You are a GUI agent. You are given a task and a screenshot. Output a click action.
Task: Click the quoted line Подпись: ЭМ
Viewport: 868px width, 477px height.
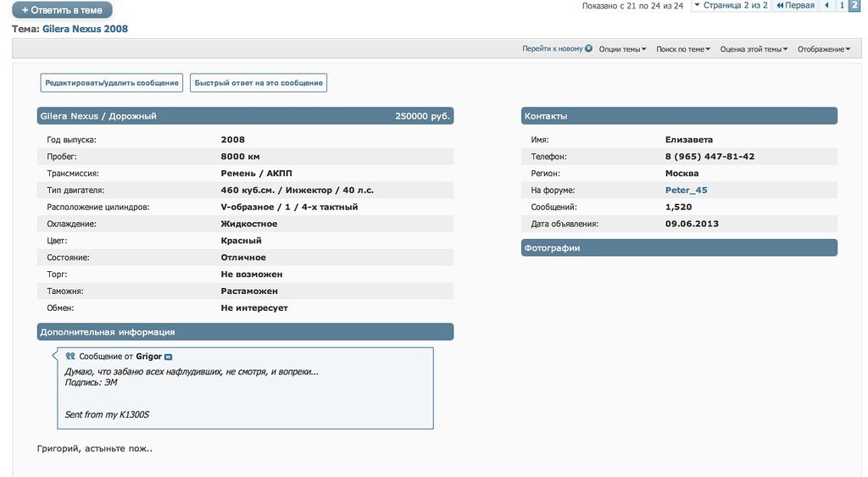pos(91,382)
